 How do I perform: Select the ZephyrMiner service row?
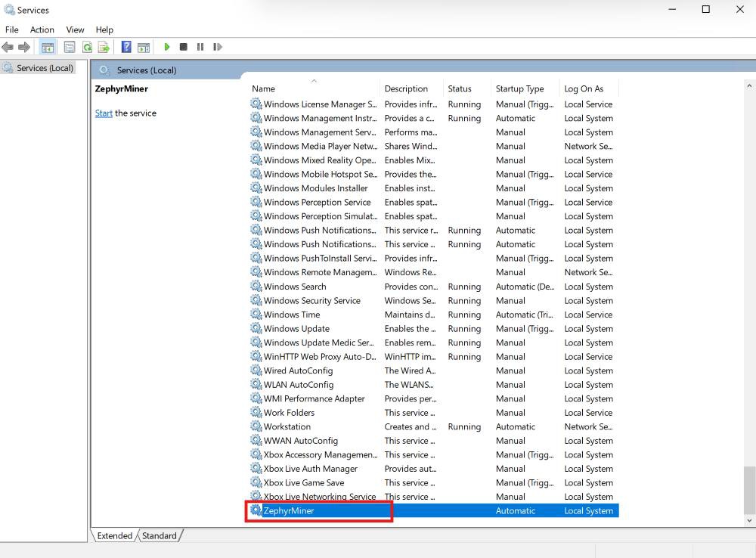(x=433, y=510)
